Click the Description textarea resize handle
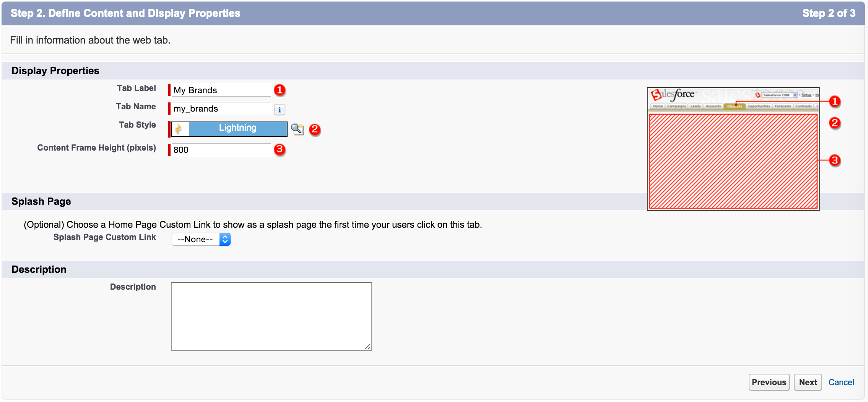This screenshot has height=402, width=868. 367,347
